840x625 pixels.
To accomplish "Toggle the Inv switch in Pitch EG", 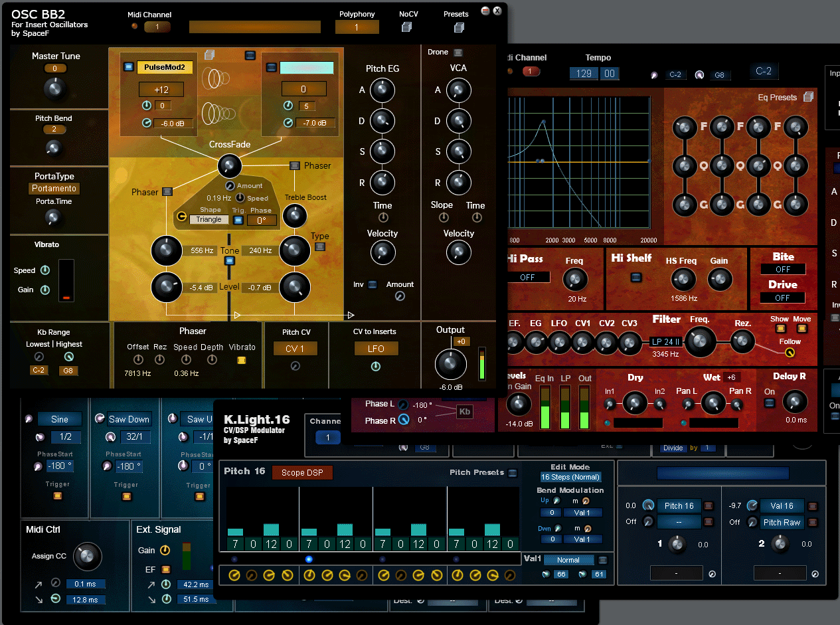I will point(373,284).
